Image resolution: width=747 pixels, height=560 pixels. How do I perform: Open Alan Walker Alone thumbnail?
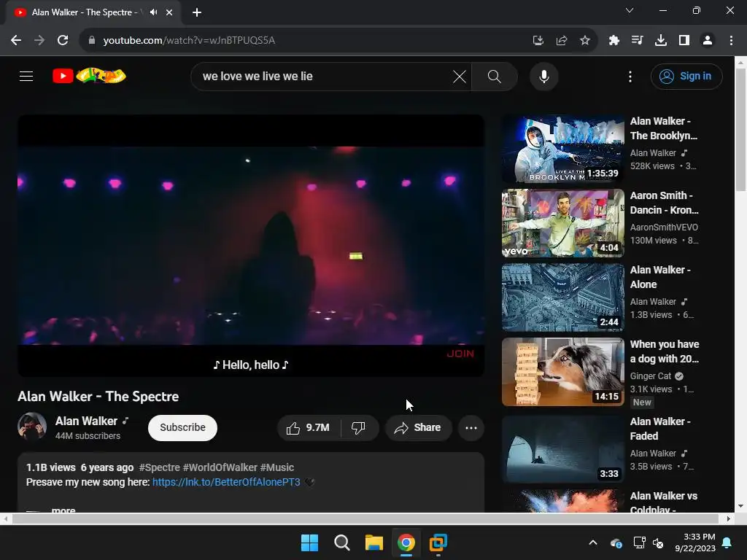click(x=563, y=297)
